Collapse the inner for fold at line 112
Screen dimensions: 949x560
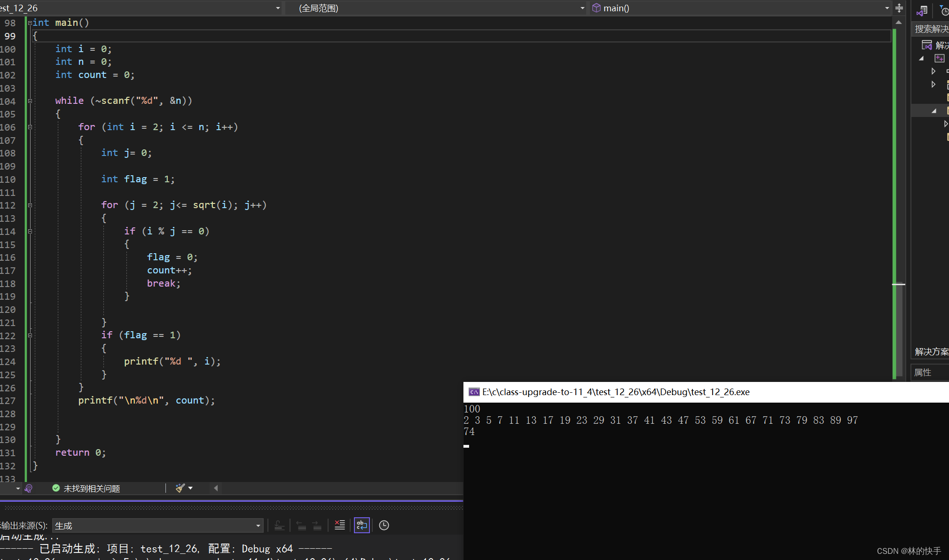(x=30, y=205)
